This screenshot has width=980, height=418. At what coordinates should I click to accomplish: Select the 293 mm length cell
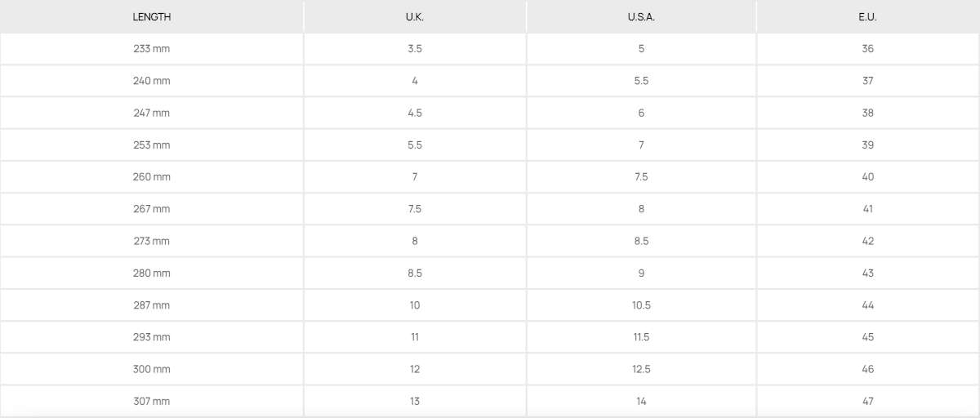[x=152, y=337]
